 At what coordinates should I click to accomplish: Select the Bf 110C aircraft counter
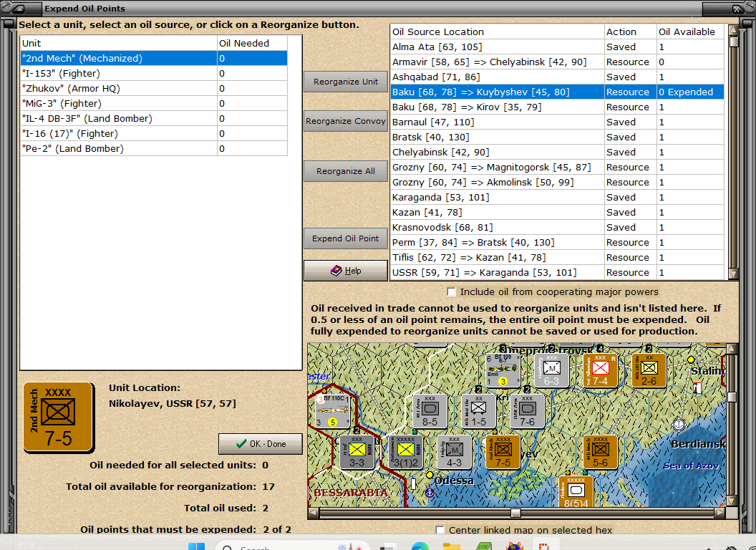pos(333,411)
